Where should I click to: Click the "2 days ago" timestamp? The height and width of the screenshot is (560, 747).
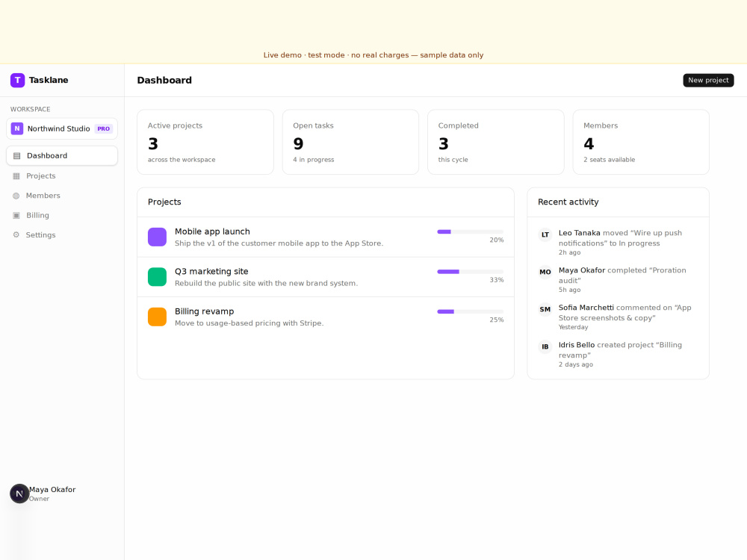tap(575, 364)
